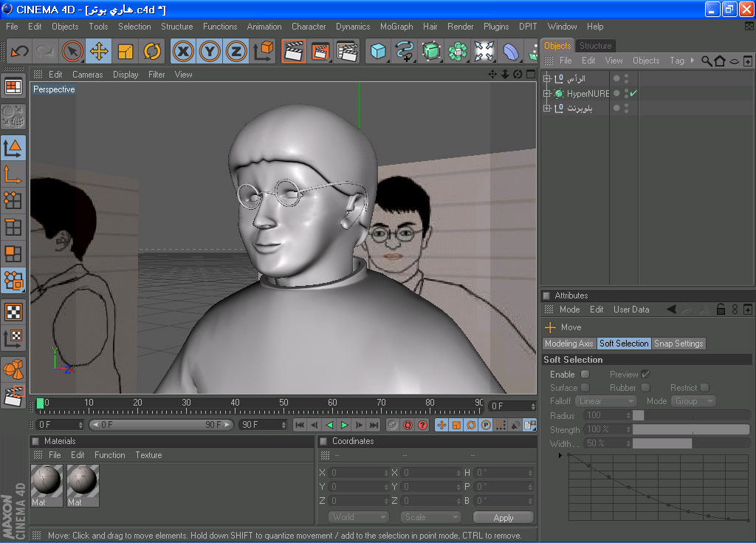Adjust the Width slider
Viewport: 756px width, 543px height.
pos(691,443)
